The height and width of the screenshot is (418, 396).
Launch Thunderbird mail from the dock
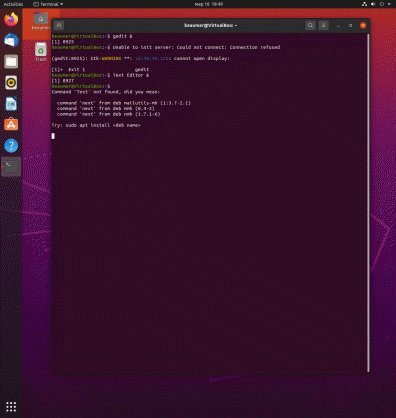pos(11,41)
